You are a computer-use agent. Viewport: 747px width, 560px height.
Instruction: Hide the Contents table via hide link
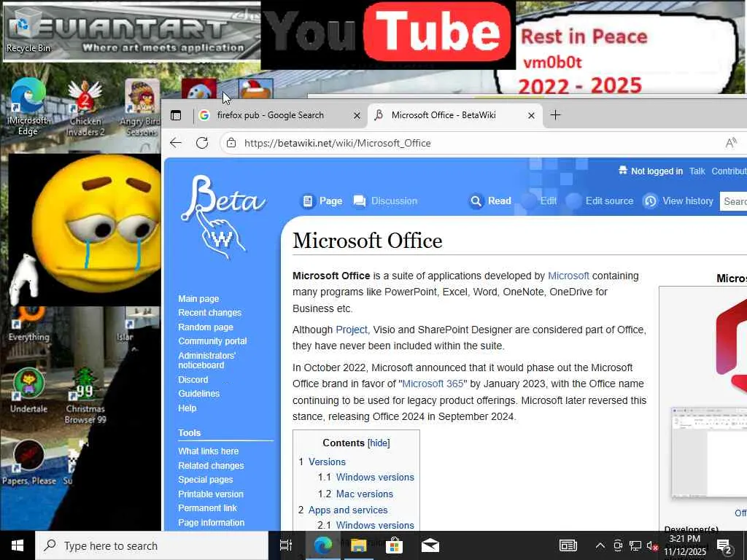379,443
